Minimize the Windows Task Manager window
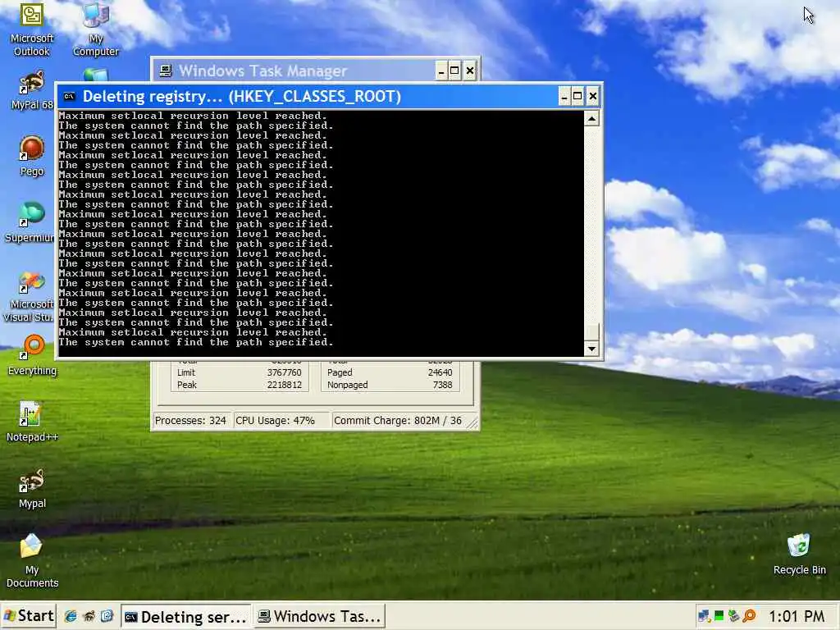The image size is (840, 630). tap(441, 71)
